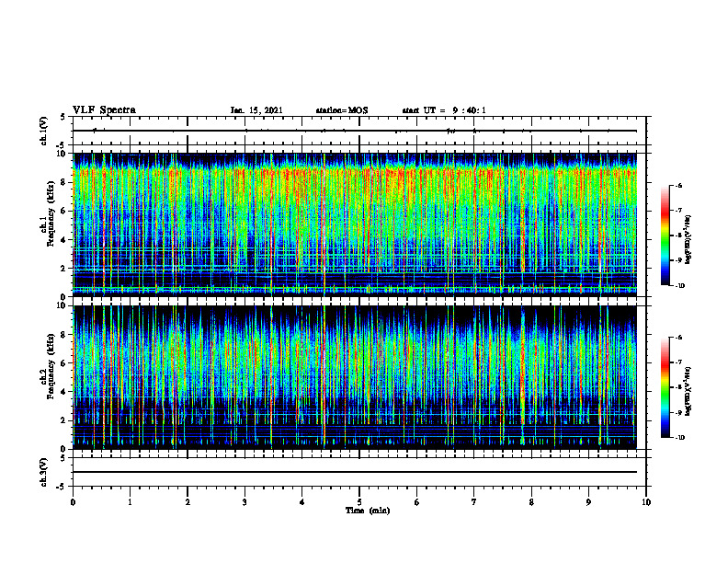This screenshot has width=728, height=563.
Task: Click the ch.1 spectrogram panel
Action: tap(355, 224)
